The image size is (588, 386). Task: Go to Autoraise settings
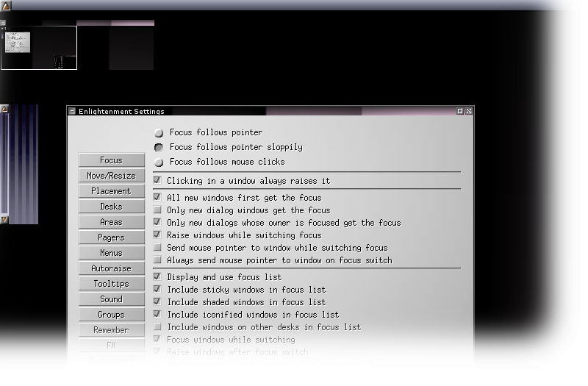[112, 268]
